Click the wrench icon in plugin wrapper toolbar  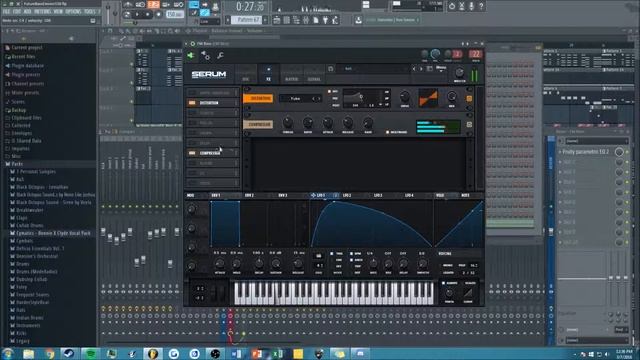pyautogui.click(x=220, y=56)
